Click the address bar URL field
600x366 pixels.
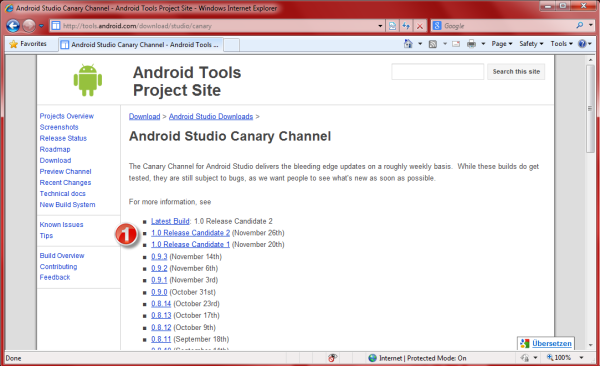(218, 26)
